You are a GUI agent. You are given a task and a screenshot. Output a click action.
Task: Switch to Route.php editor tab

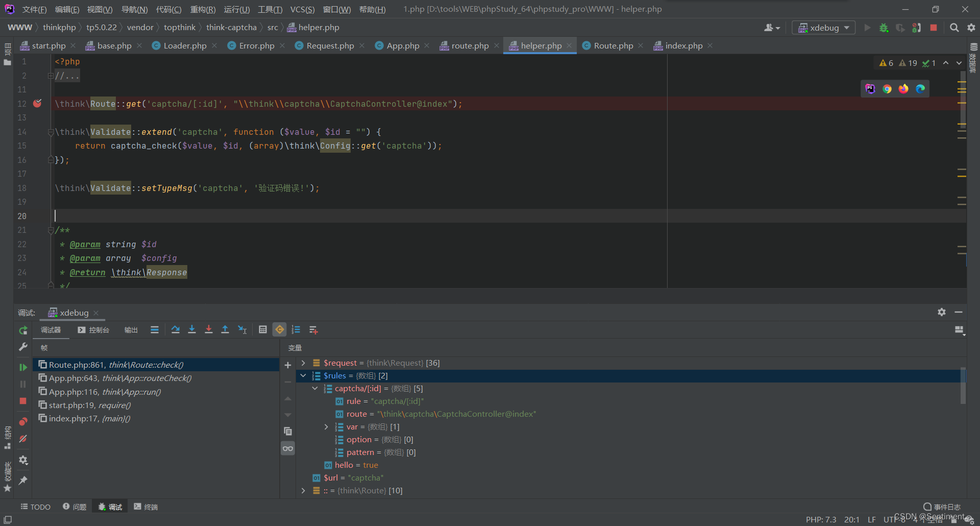point(613,45)
